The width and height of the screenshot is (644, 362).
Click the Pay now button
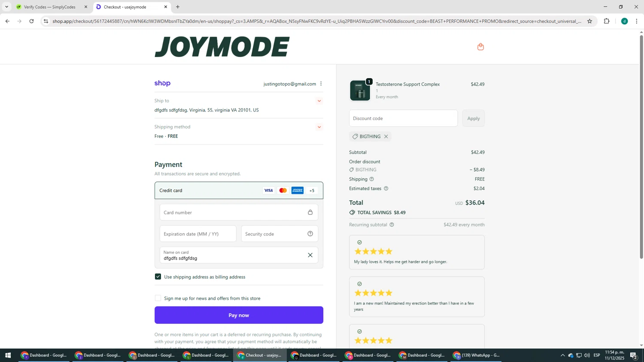(239, 315)
